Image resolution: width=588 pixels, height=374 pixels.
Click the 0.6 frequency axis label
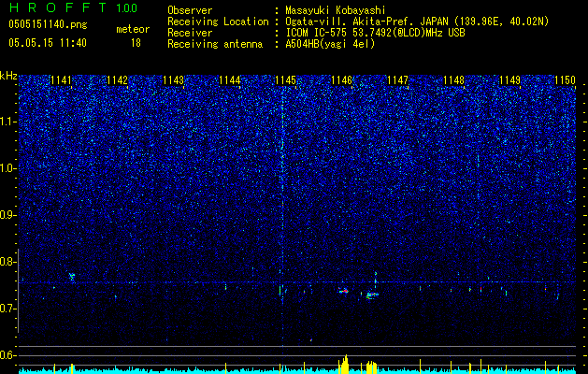pos(8,355)
